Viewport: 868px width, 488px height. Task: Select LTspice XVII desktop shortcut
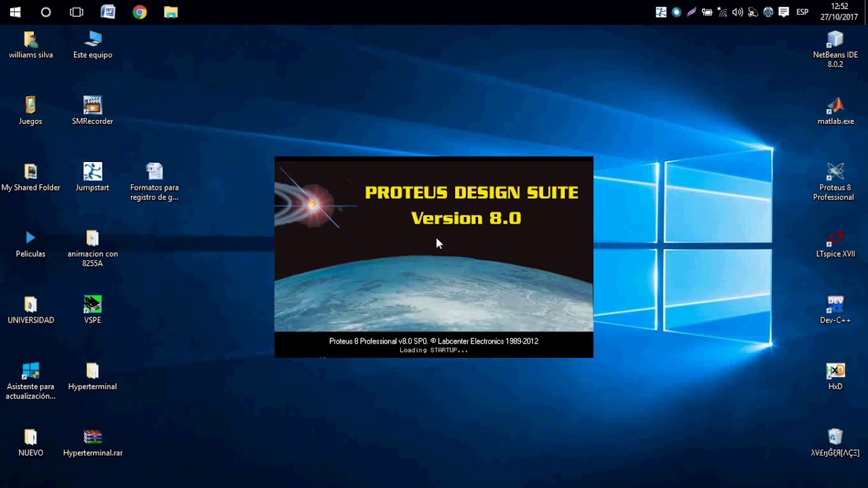pyautogui.click(x=835, y=244)
